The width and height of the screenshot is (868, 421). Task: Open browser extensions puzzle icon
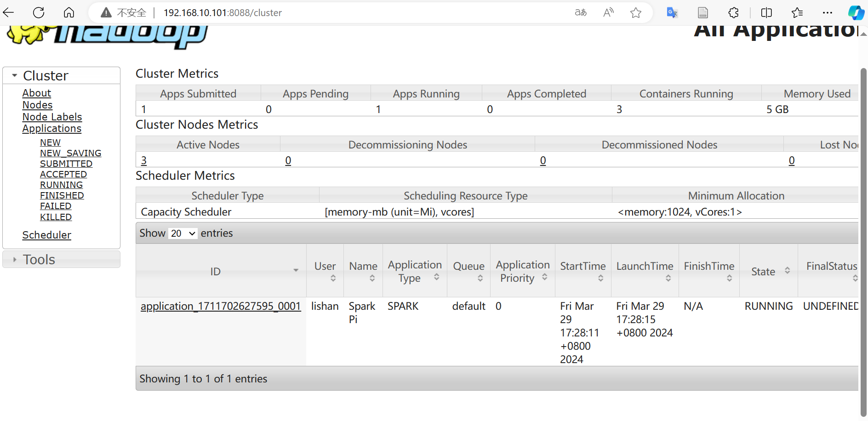pyautogui.click(x=733, y=12)
